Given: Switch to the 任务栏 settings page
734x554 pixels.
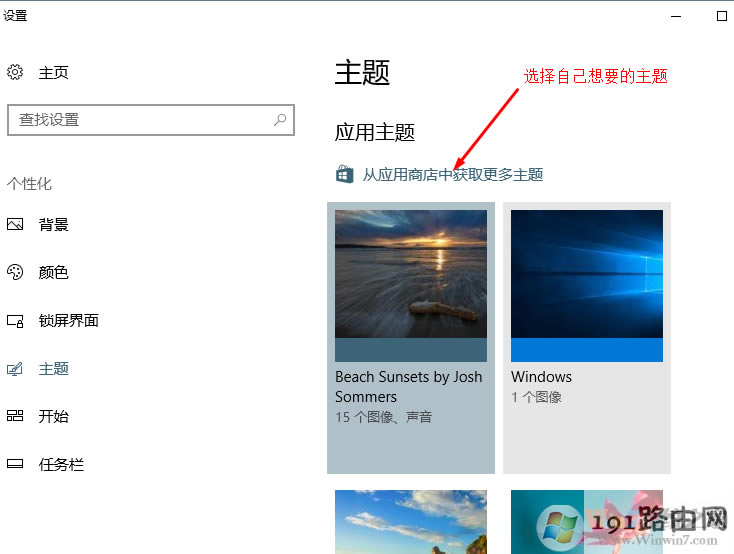Looking at the screenshot, I should pyautogui.click(x=61, y=465).
